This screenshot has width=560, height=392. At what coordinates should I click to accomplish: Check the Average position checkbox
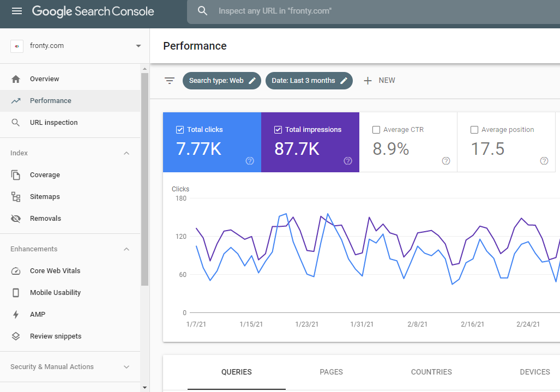(x=474, y=130)
